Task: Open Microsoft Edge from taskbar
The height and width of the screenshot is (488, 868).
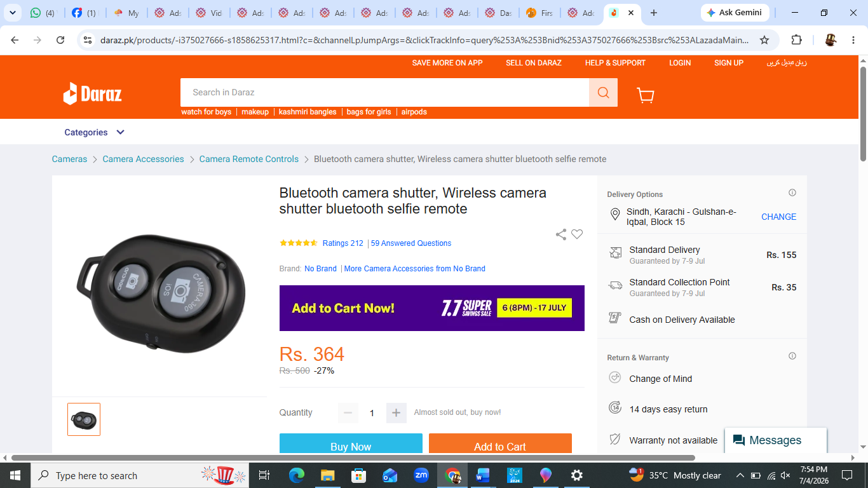Action: [296, 475]
